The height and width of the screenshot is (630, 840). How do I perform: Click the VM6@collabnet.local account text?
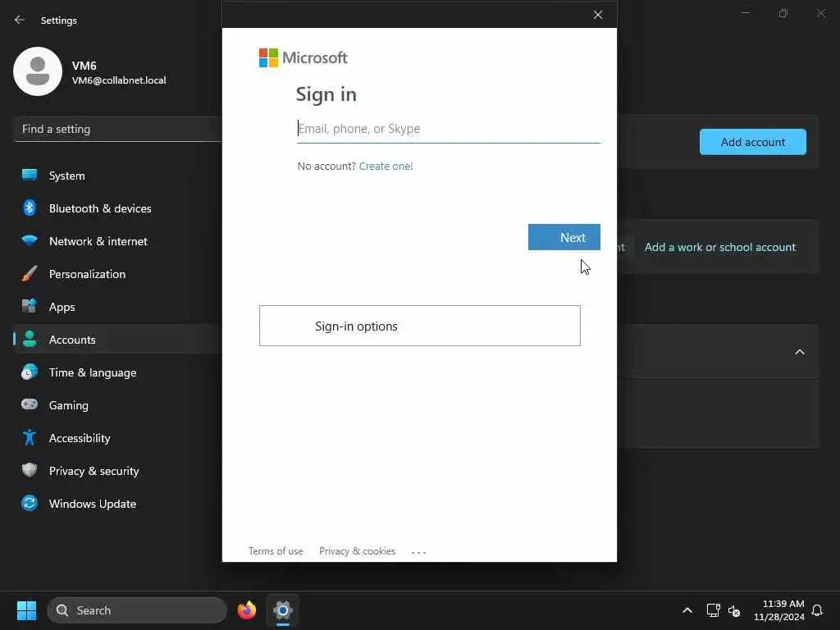[x=119, y=80]
